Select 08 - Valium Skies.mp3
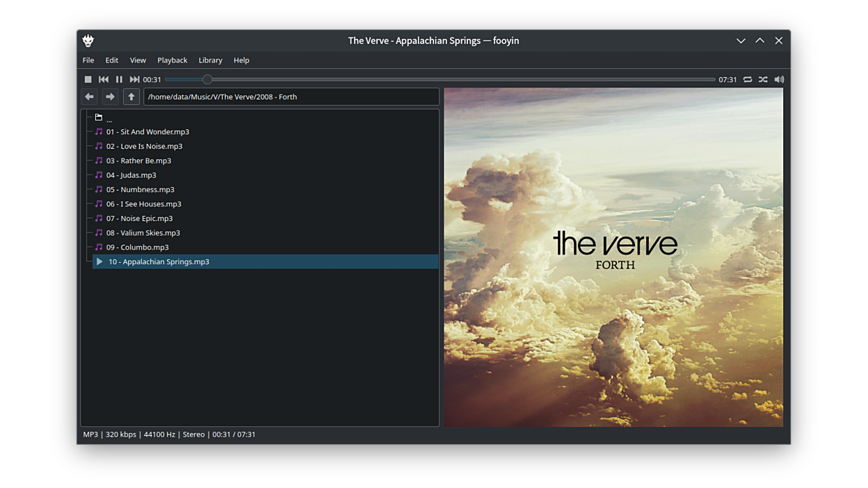 click(143, 233)
